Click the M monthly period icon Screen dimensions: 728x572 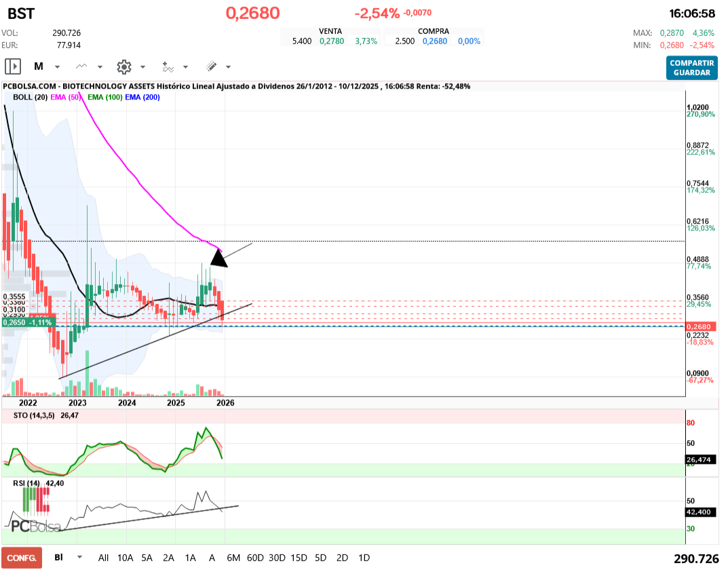39,66
